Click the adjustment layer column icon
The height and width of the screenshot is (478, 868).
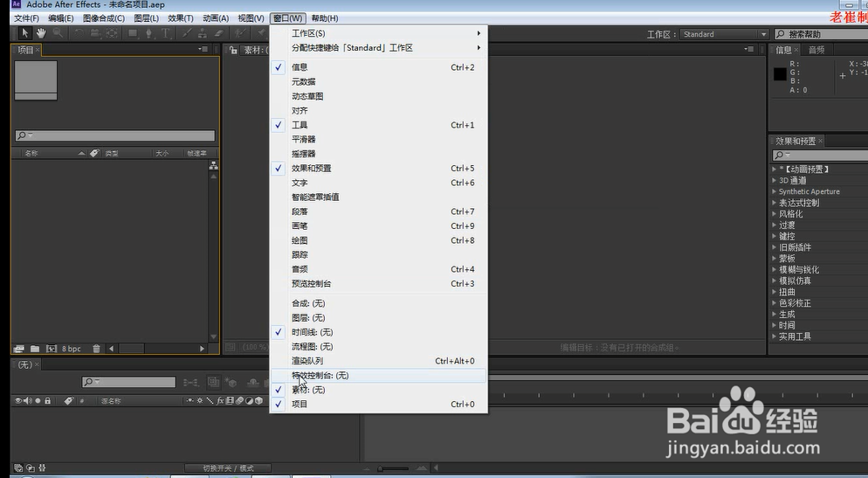tap(249, 400)
